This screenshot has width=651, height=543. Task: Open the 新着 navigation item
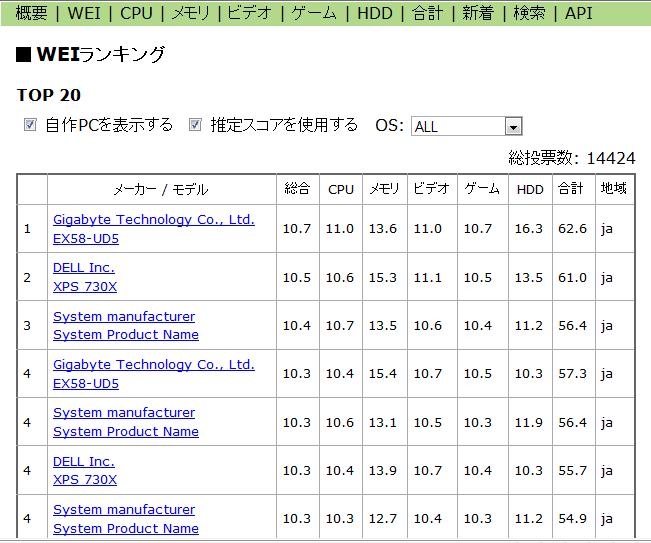coord(478,13)
